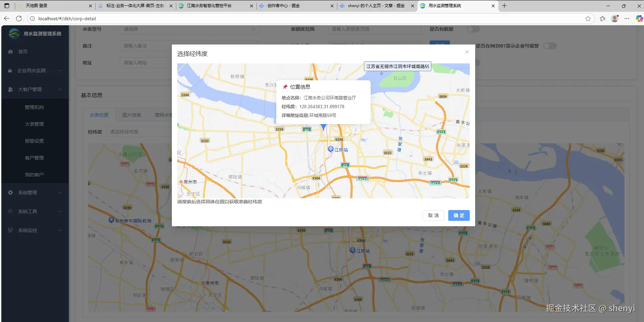
Task: Expand the 系统管理 sidebar menu
Action: tap(35, 193)
